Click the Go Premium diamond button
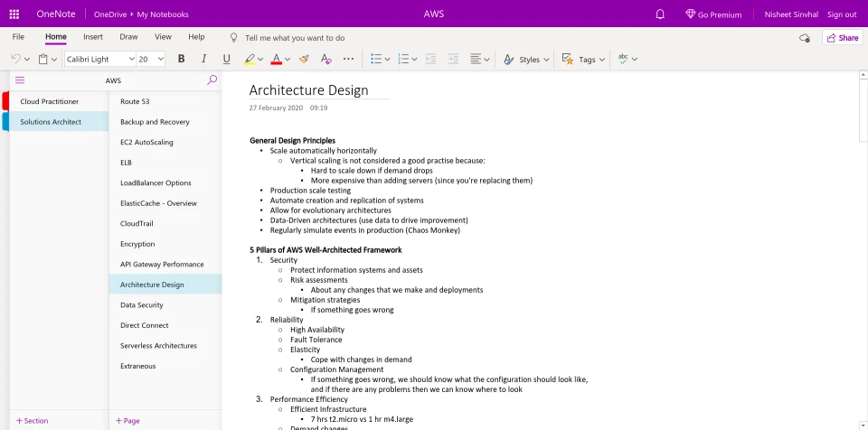 [x=713, y=14]
